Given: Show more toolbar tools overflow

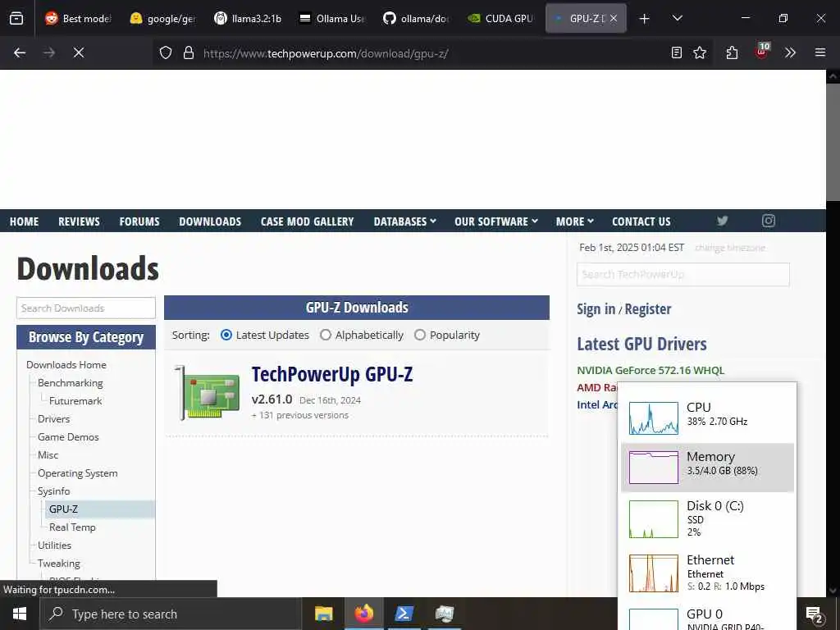Looking at the screenshot, I should pos(790,52).
